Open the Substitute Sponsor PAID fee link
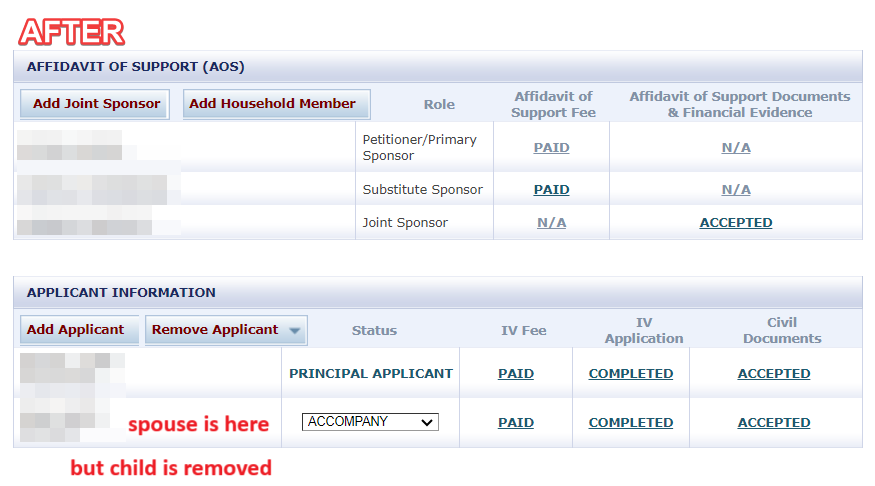The height and width of the screenshot is (486, 875). [551, 190]
